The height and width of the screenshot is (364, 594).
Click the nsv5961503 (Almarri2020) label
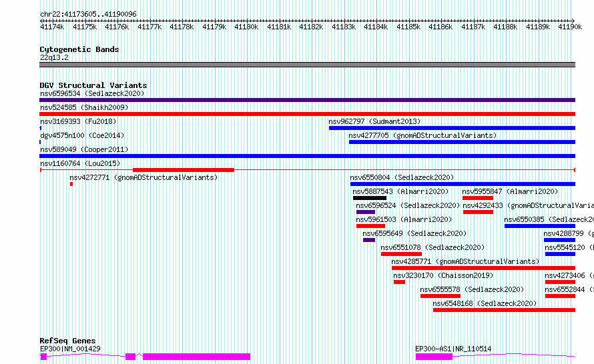404,219
